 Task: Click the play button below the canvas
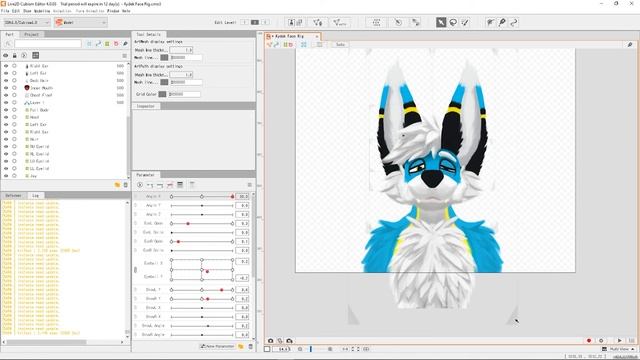620,340
